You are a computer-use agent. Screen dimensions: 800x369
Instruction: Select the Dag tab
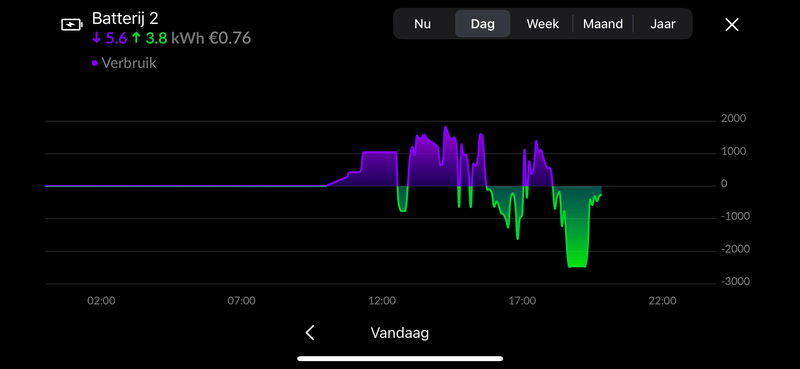[x=483, y=24]
